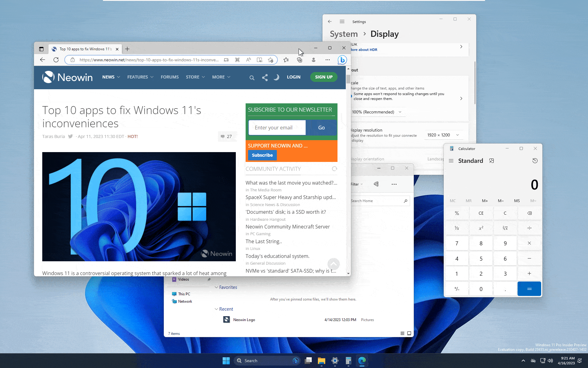
Task: Click Go button next to email field
Action: (x=321, y=127)
